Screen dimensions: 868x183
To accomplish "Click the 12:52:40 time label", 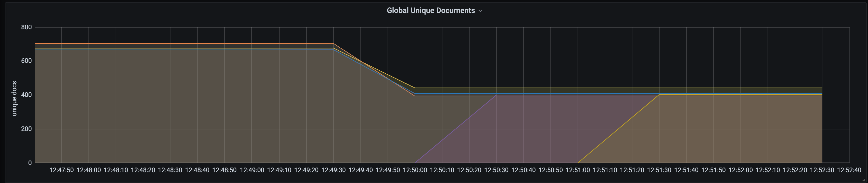I will pyautogui.click(x=849, y=170).
